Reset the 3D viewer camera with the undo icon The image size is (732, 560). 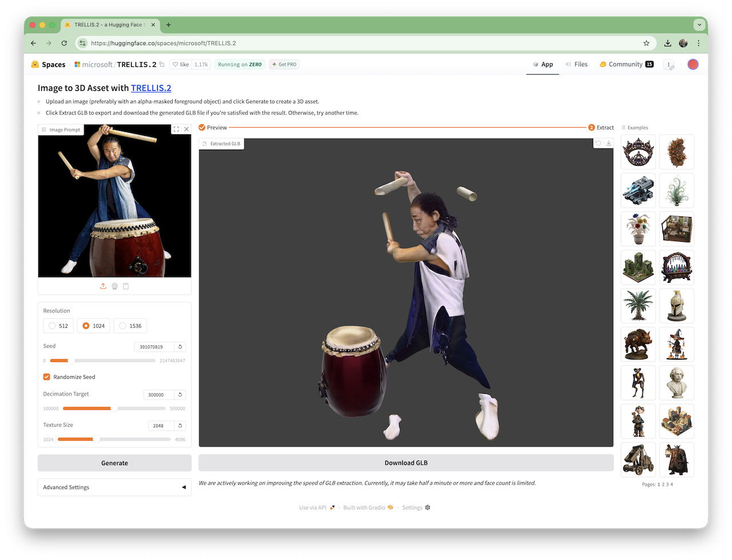click(598, 143)
